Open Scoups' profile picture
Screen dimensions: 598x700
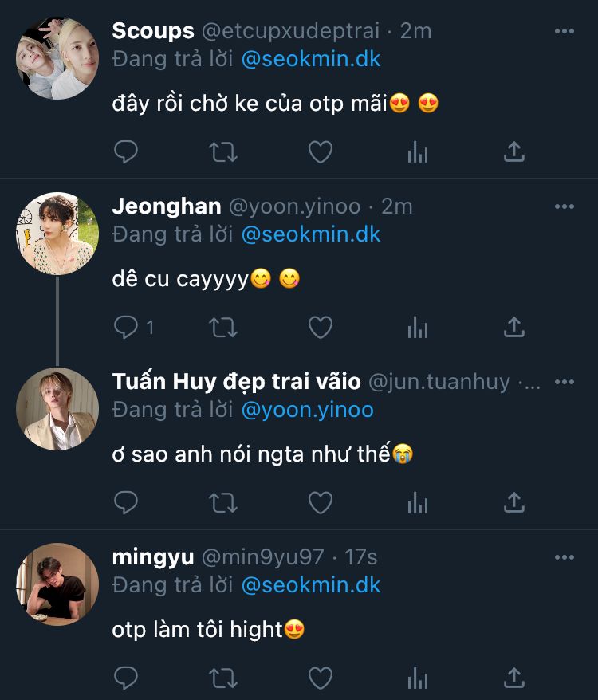pyautogui.click(x=57, y=57)
